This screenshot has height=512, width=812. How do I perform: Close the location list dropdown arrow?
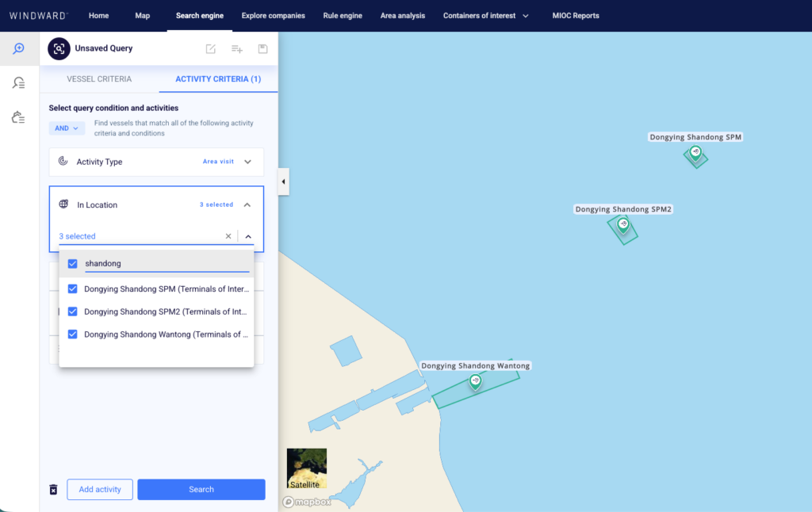click(x=248, y=237)
